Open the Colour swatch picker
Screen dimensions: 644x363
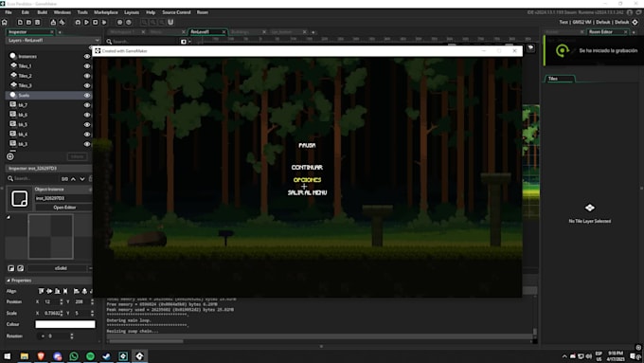tap(65, 324)
